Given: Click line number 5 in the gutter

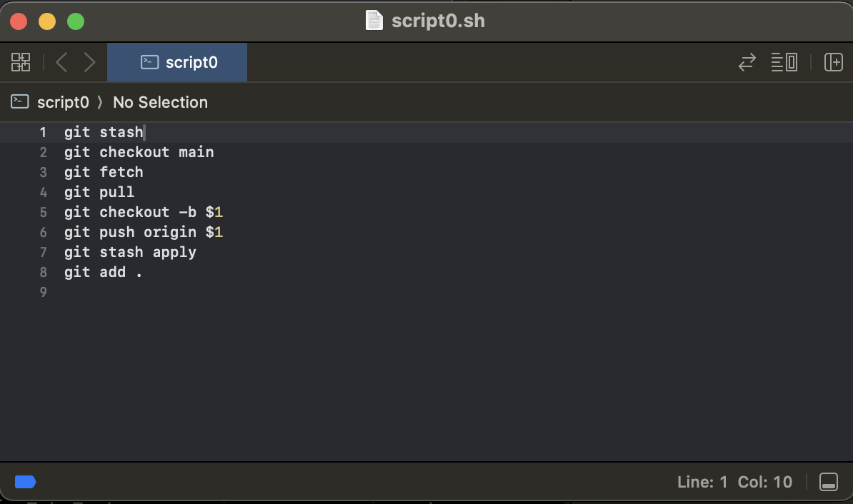Looking at the screenshot, I should pos(44,212).
